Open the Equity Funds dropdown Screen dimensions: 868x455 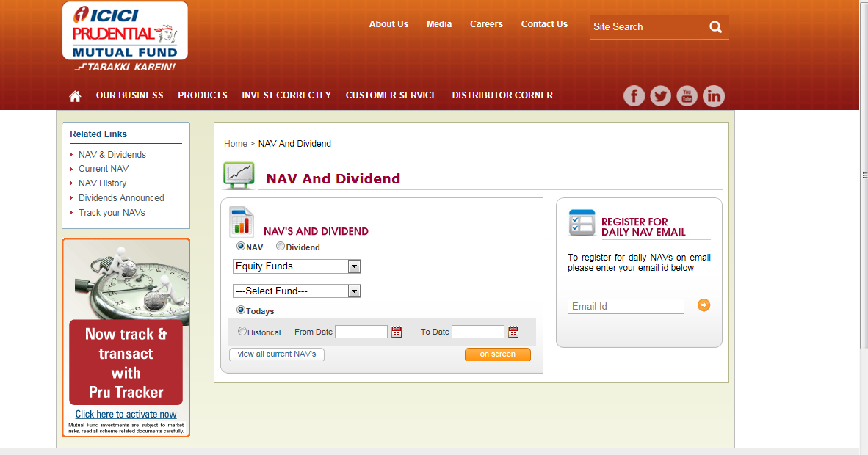click(x=297, y=266)
